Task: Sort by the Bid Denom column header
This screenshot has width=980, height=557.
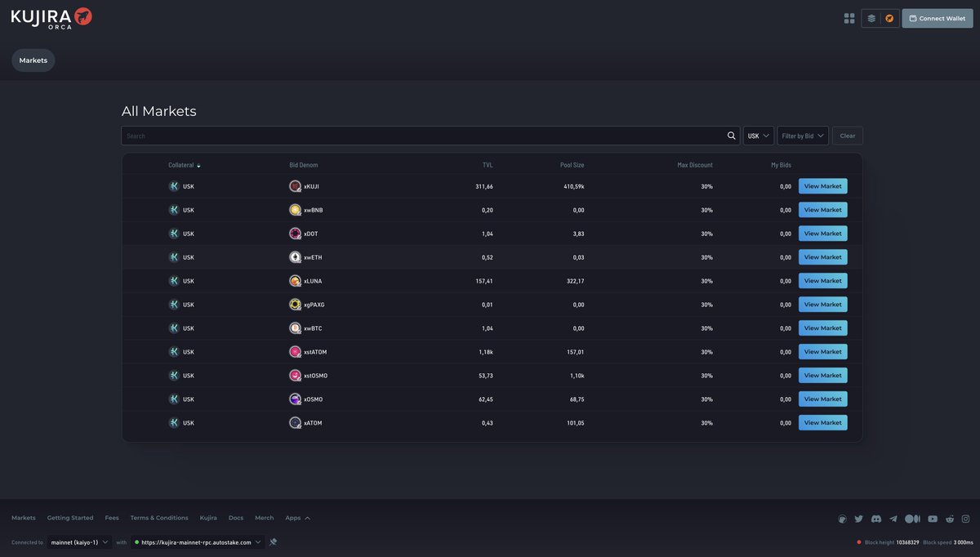Action: 304,165
